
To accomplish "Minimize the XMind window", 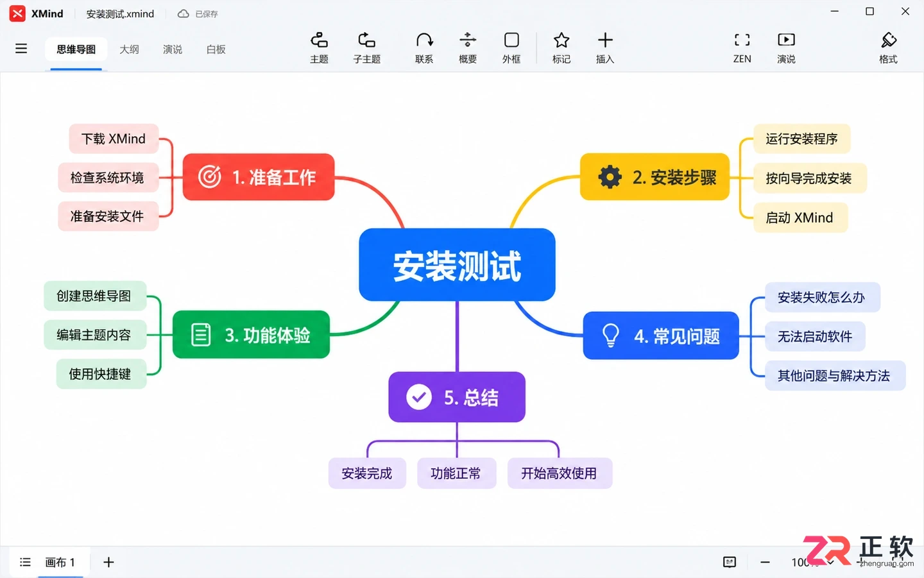I will pyautogui.click(x=835, y=12).
